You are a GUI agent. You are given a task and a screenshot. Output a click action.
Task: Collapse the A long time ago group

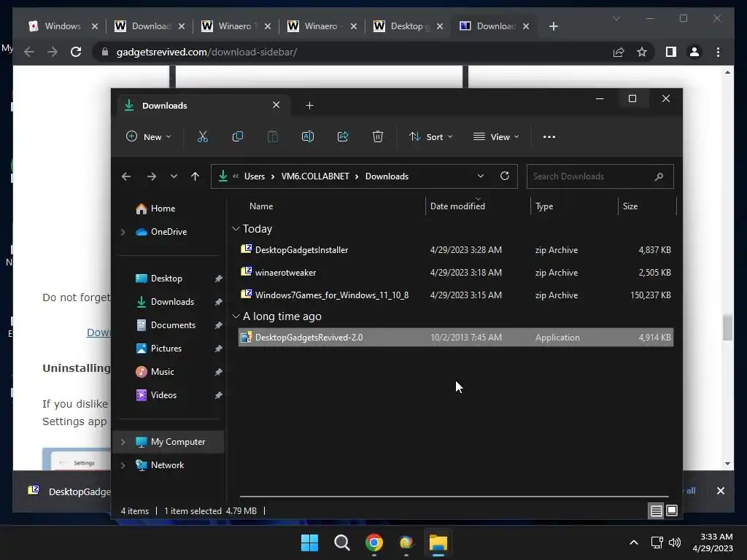tap(236, 316)
